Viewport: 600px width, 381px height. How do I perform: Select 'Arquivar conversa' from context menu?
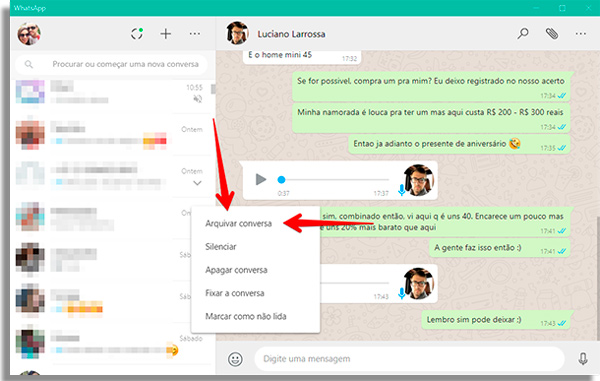point(238,223)
